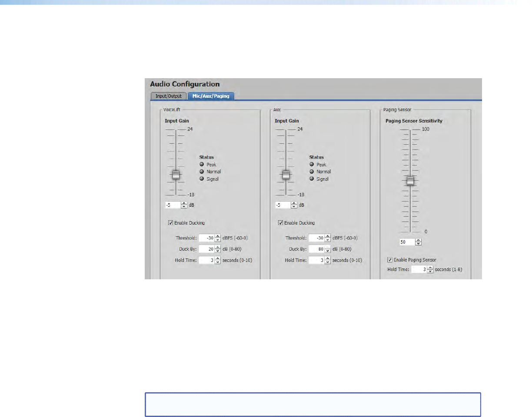The image size is (532, 417).
Task: Step the Aux Hold Time spinner arrows
Action: [x=328, y=260]
